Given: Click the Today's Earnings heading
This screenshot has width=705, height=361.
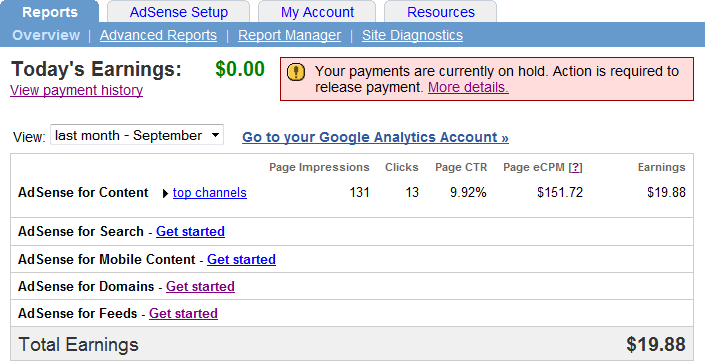Looking at the screenshot, I should 96,69.
